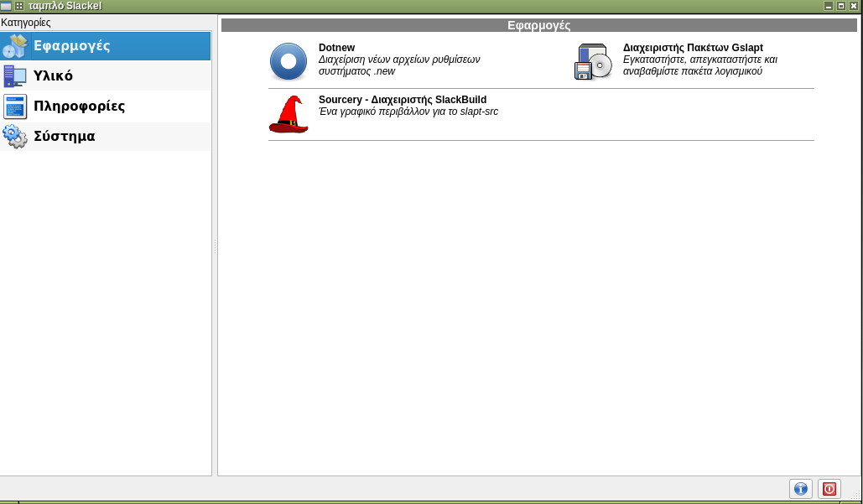
Task: Click the dotted grid icon in the title bar
Action: point(19,6)
